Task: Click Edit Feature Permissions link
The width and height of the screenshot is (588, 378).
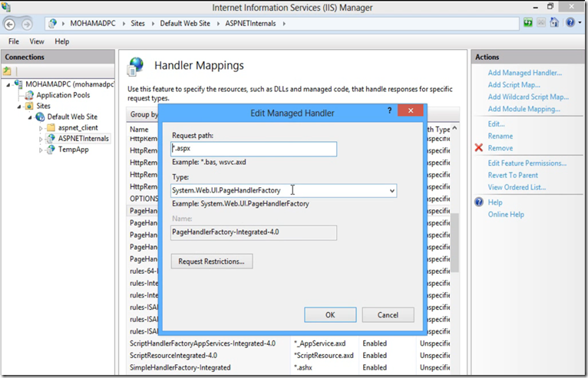Action: 527,163
